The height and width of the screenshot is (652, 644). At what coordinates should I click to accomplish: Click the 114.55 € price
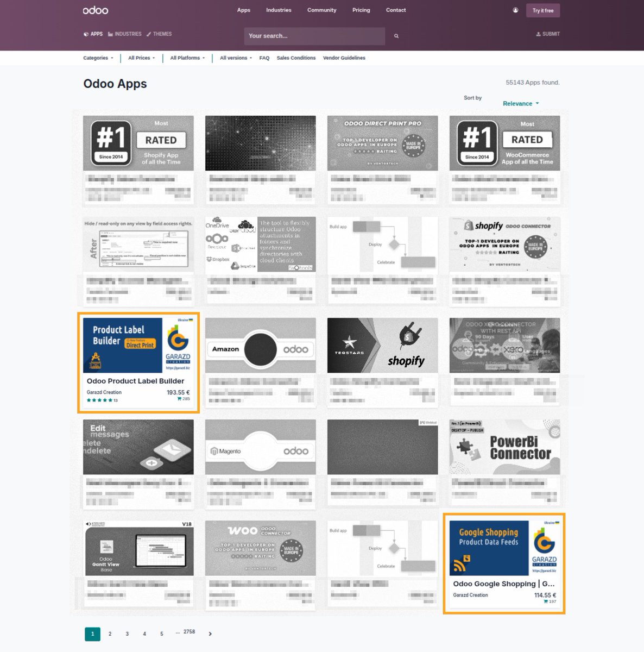pyautogui.click(x=545, y=595)
